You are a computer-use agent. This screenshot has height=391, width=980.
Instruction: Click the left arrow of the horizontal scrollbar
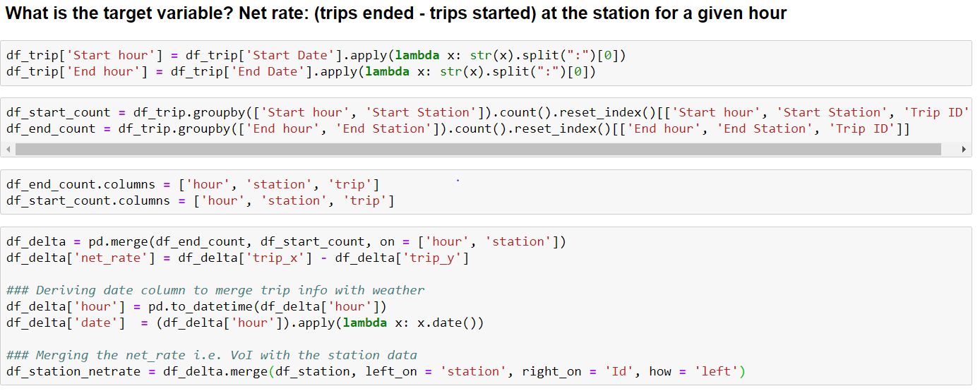coord(8,150)
